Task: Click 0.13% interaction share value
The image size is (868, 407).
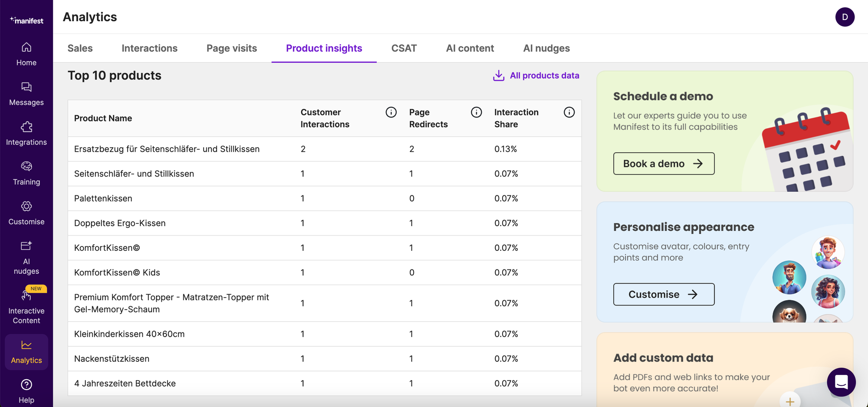Action: pyautogui.click(x=506, y=149)
